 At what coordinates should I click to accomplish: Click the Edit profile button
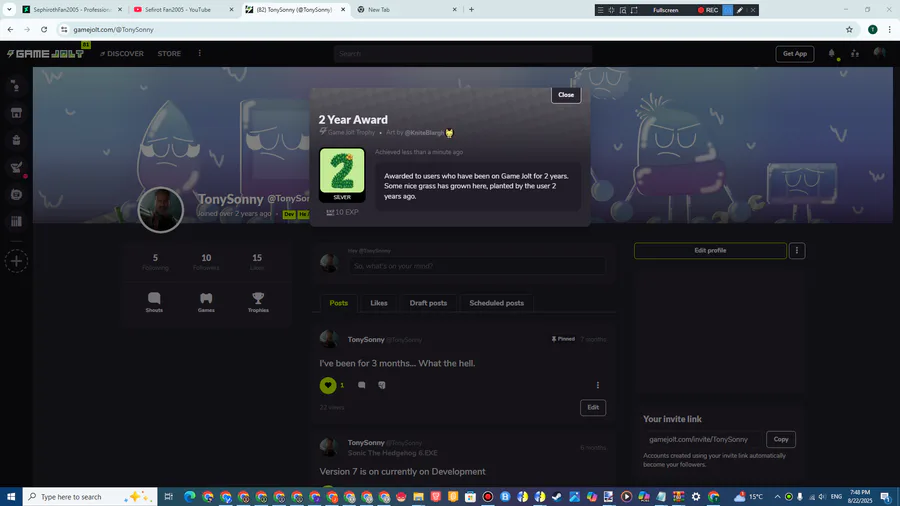click(x=710, y=251)
